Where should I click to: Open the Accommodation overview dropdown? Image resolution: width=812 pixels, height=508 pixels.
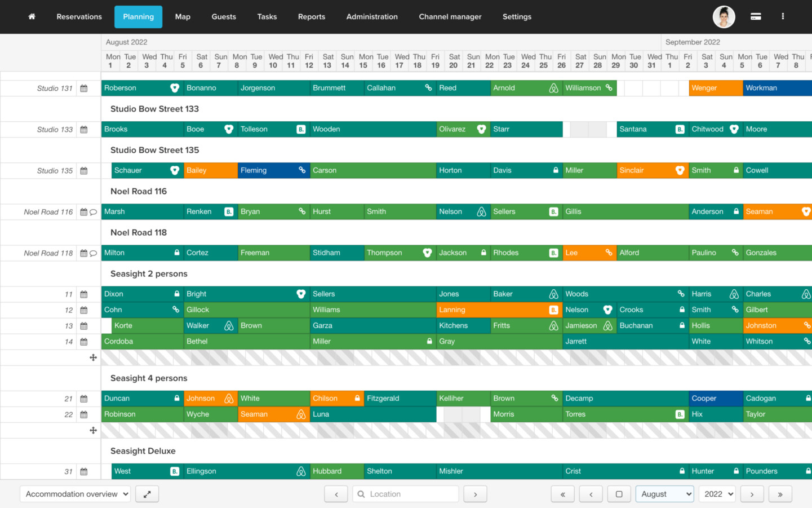76,494
